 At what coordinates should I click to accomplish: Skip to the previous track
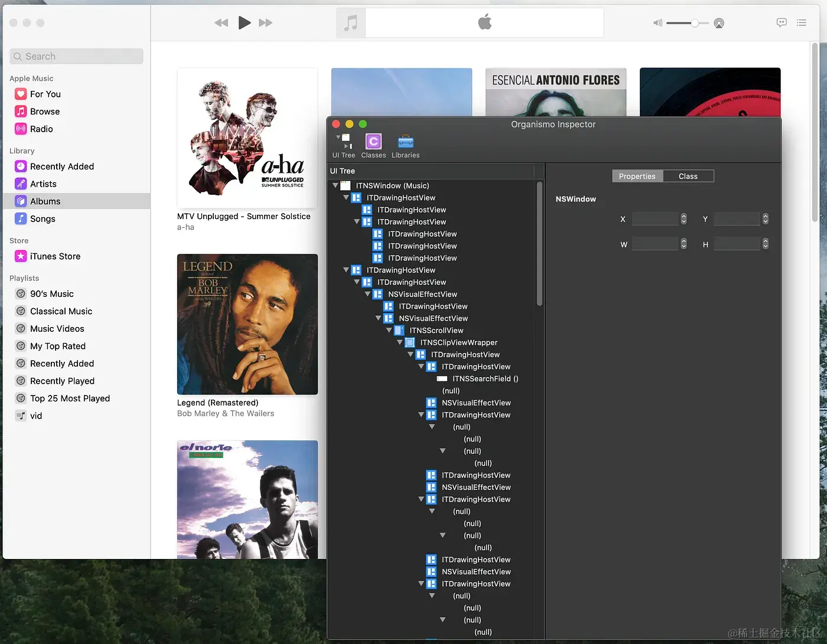222,23
